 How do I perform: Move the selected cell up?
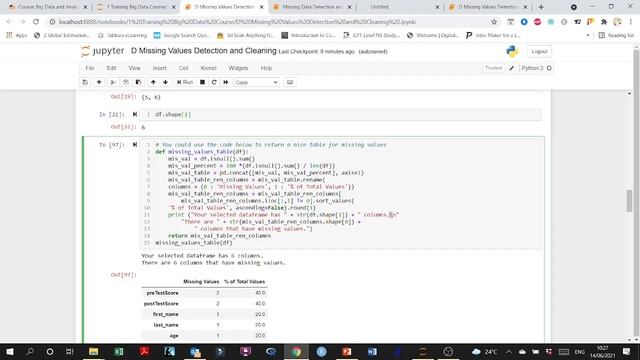click(153, 82)
